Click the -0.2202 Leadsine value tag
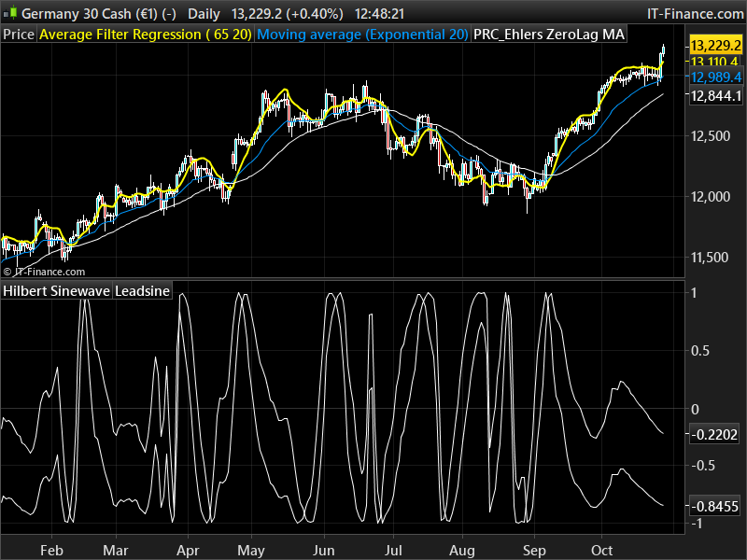The image size is (747, 560). 714,435
